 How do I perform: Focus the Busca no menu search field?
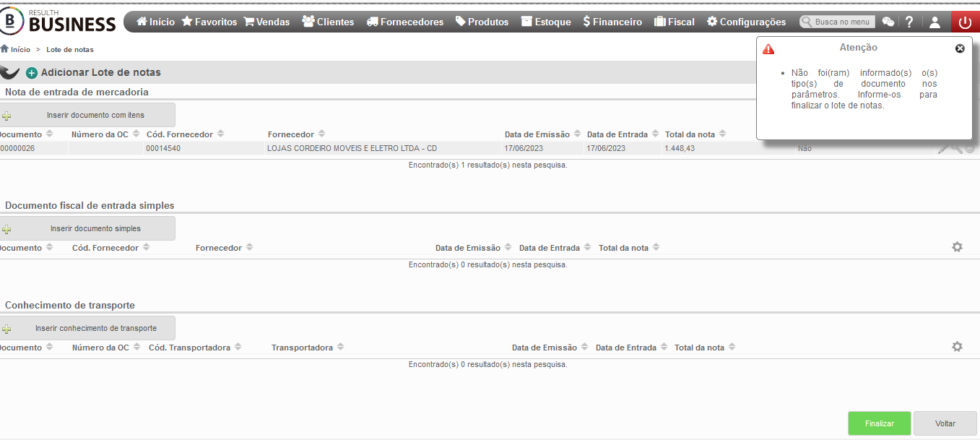(x=838, y=22)
